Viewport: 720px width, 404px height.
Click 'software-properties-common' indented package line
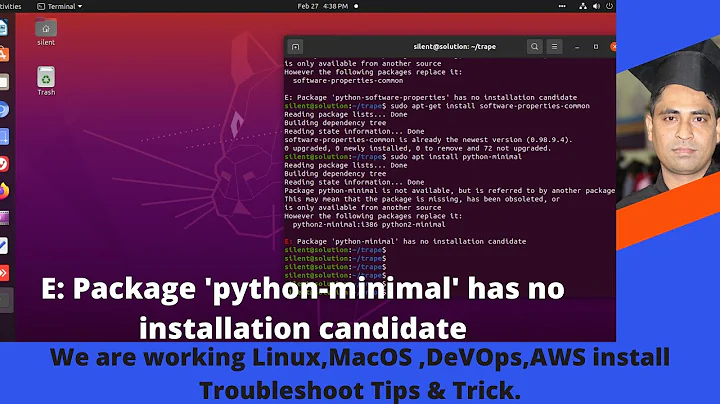point(348,80)
